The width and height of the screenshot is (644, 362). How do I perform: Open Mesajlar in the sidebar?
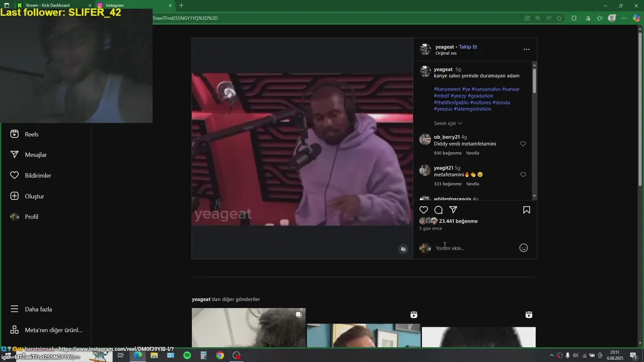tap(28, 155)
